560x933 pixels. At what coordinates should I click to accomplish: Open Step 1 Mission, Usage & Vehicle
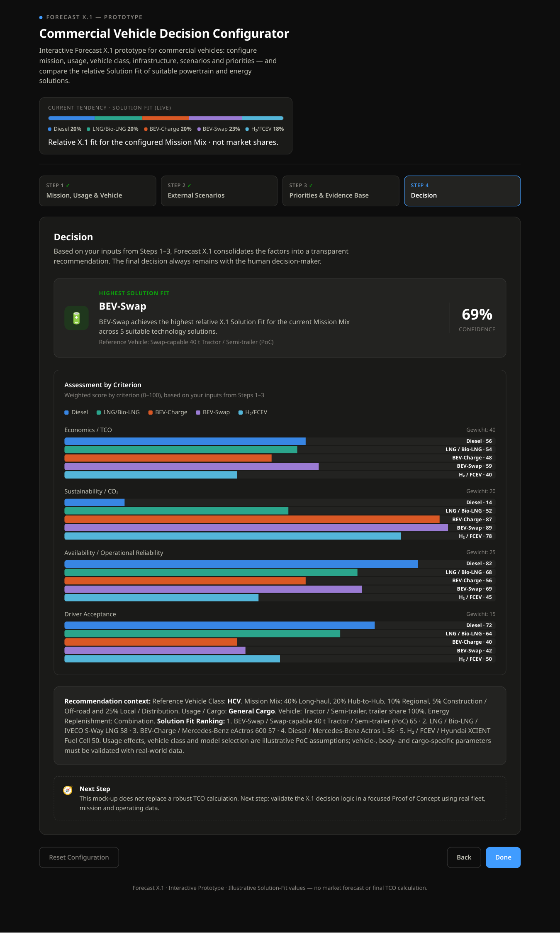[97, 191]
